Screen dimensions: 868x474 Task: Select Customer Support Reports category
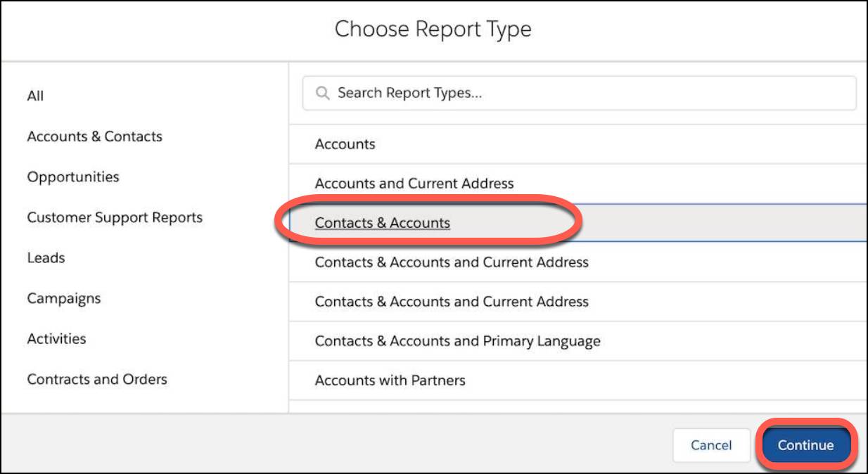coord(115,217)
